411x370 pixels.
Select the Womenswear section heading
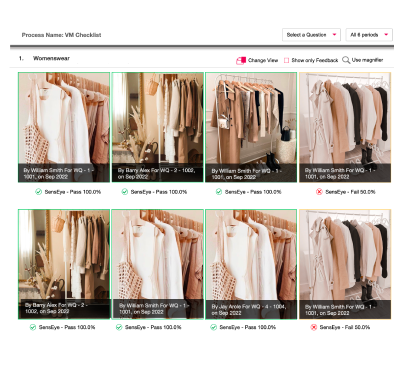tap(51, 58)
